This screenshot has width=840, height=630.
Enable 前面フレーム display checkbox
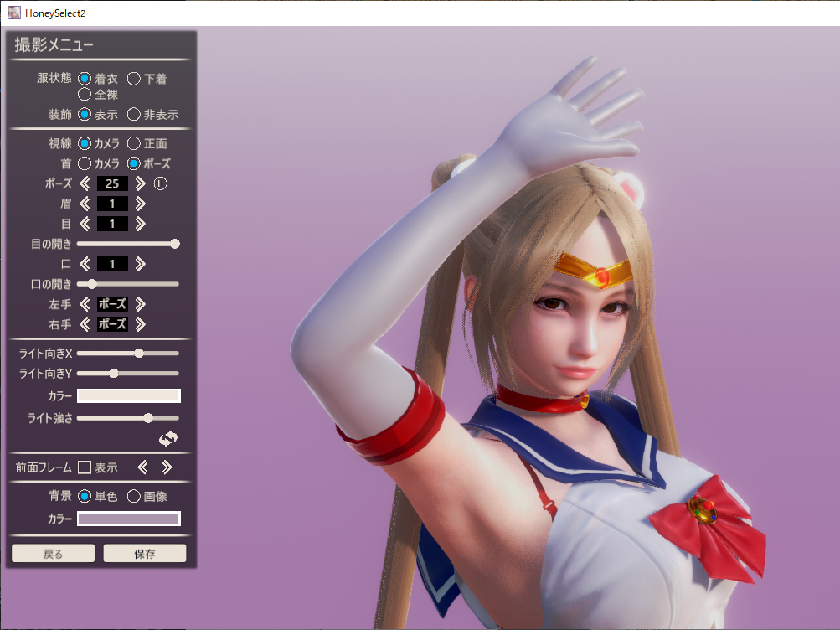point(84,467)
